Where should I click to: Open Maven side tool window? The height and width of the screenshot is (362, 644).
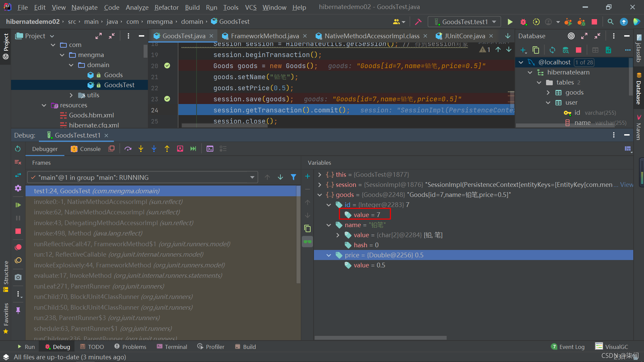pyautogui.click(x=639, y=127)
